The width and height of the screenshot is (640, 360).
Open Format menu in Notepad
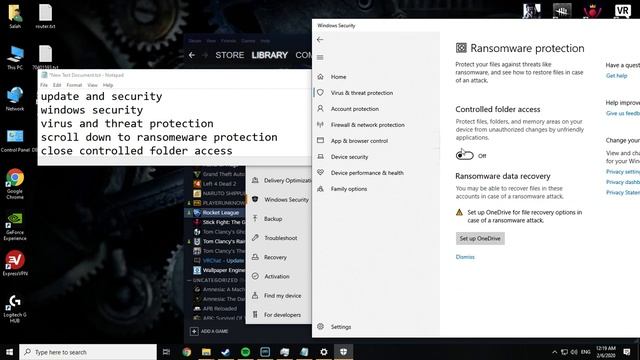(74, 85)
